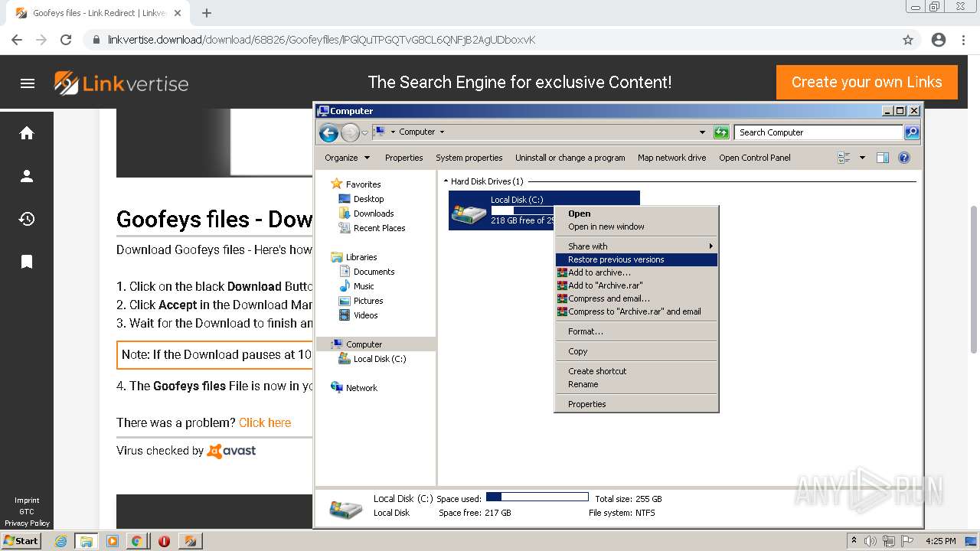Expand Share with submenu
Image resolution: width=980 pixels, height=551 pixels.
[x=636, y=246]
